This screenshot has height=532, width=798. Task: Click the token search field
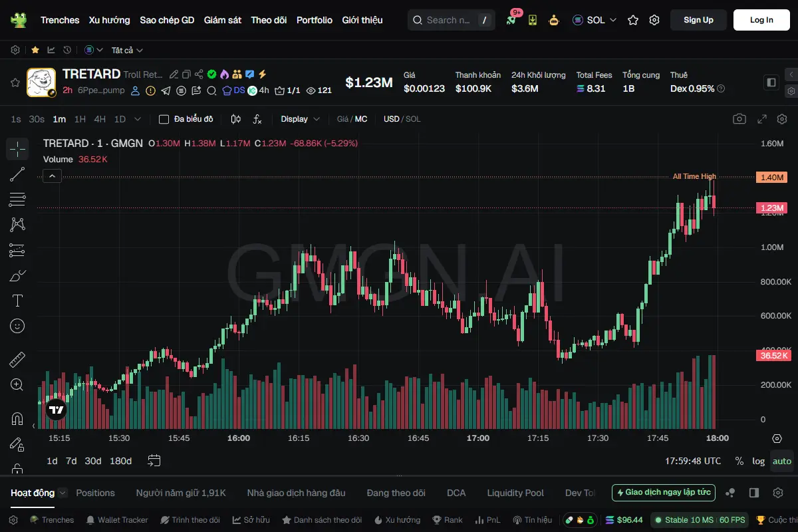pos(452,20)
